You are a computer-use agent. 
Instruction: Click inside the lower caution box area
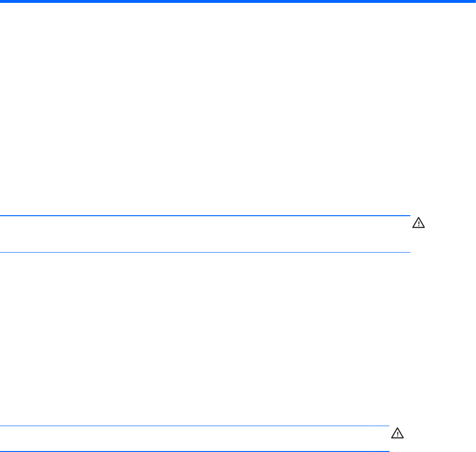tap(195, 439)
